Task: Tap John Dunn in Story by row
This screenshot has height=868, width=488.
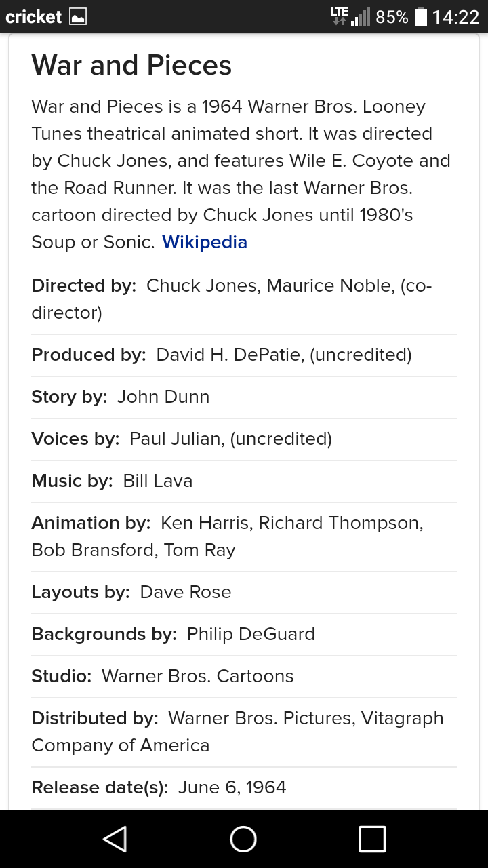Action: click(163, 397)
